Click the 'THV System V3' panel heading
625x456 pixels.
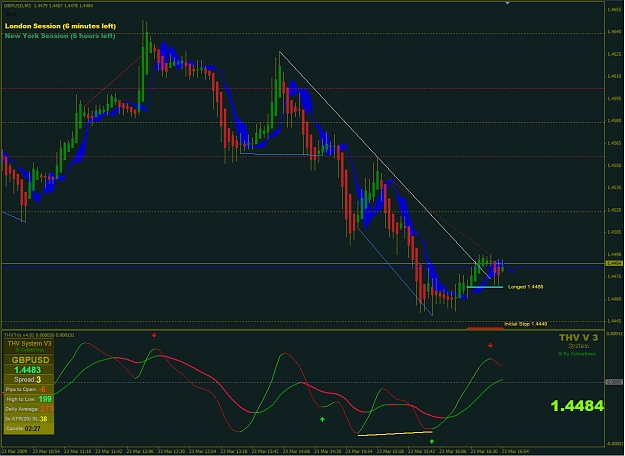(29, 344)
